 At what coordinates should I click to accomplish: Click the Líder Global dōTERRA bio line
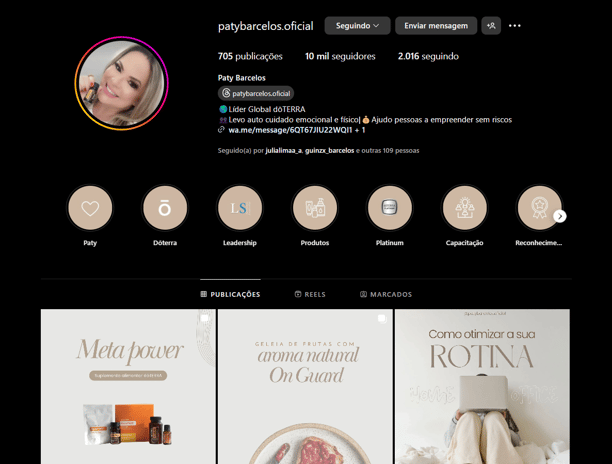point(262,109)
